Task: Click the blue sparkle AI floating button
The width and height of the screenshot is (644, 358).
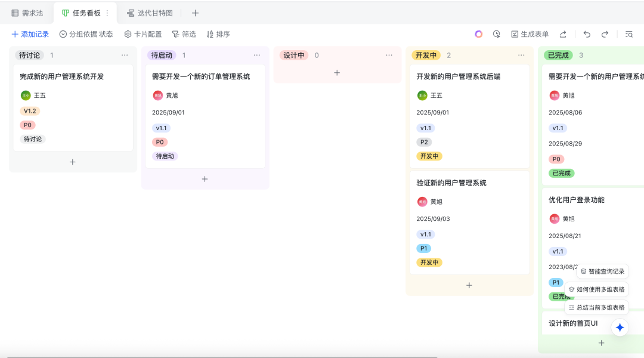Action: point(620,328)
